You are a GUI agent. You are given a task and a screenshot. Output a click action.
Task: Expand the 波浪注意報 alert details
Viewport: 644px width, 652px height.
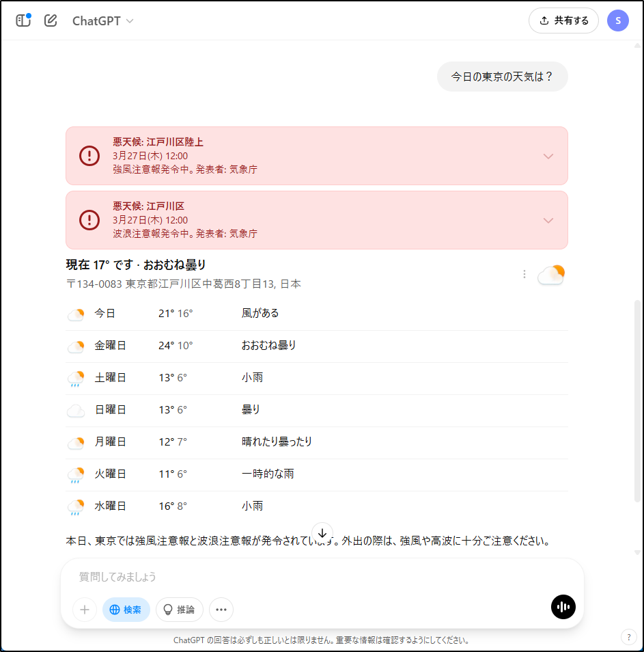tap(548, 220)
